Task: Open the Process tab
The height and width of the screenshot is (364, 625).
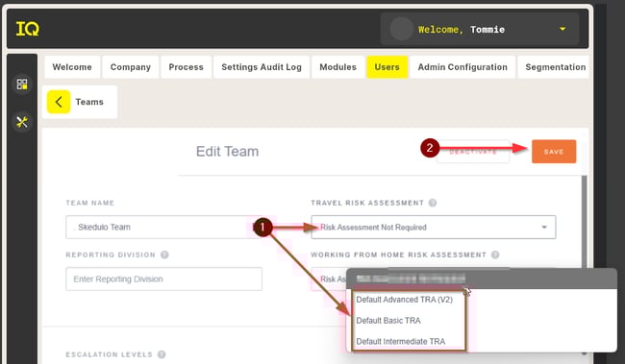Action: click(x=186, y=67)
